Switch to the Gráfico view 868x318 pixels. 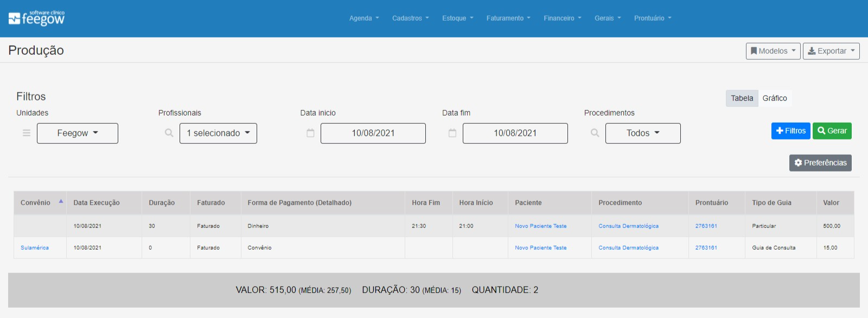tap(775, 98)
